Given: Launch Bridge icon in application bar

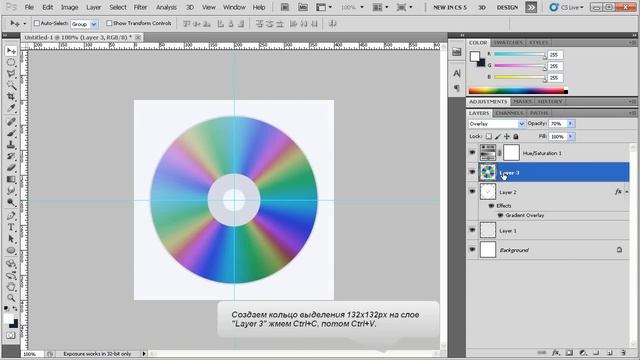Looking at the screenshot, I should [x=285, y=7].
